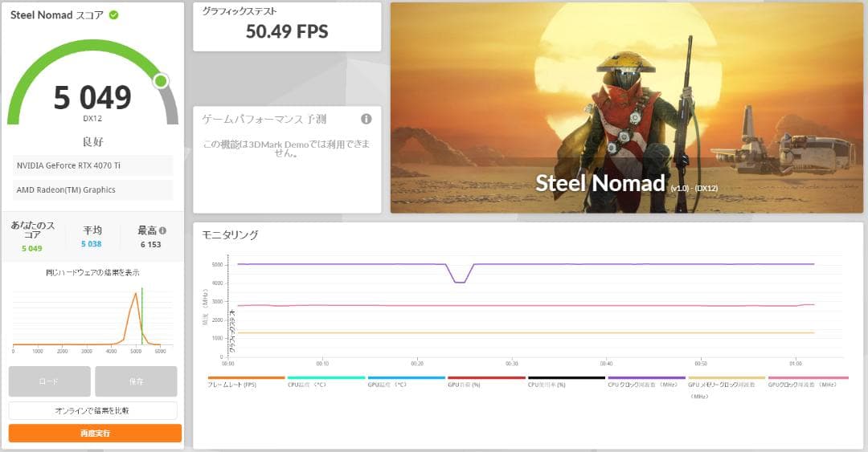Click the ゲームパフォーマンス予測 heading
Image resolution: width=868 pixels, height=452 pixels.
point(264,119)
